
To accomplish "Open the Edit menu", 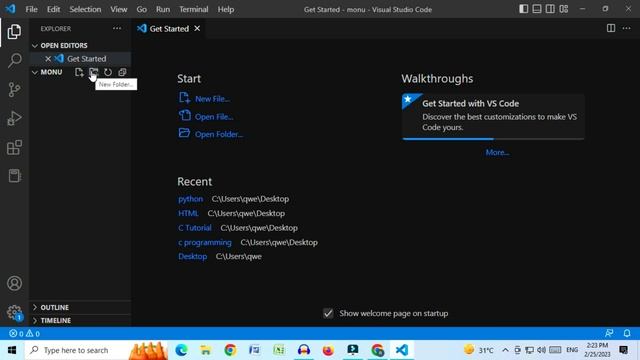I will point(53,9).
